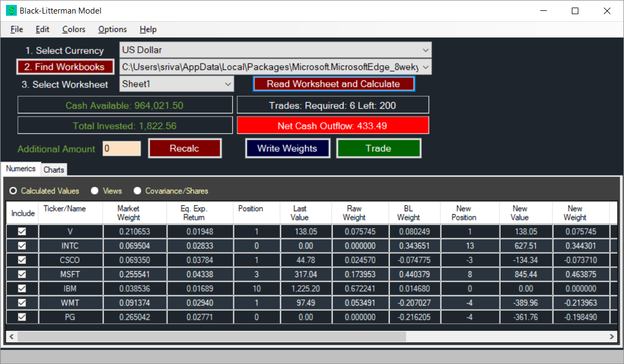Open the File menu

click(x=17, y=29)
